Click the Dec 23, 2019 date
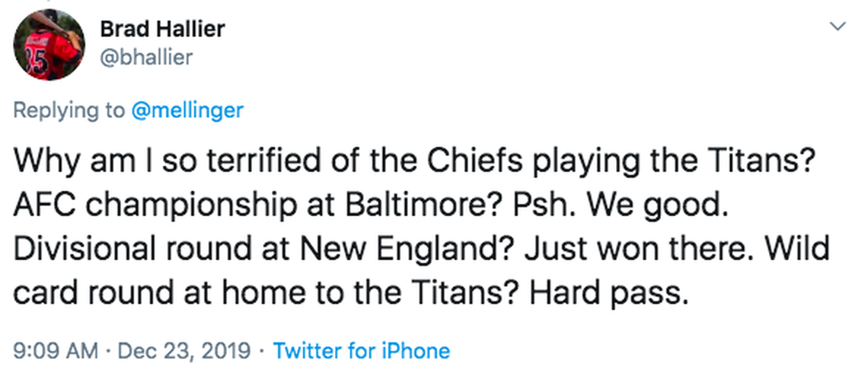Screen dimensions: 868x379 click(x=183, y=351)
